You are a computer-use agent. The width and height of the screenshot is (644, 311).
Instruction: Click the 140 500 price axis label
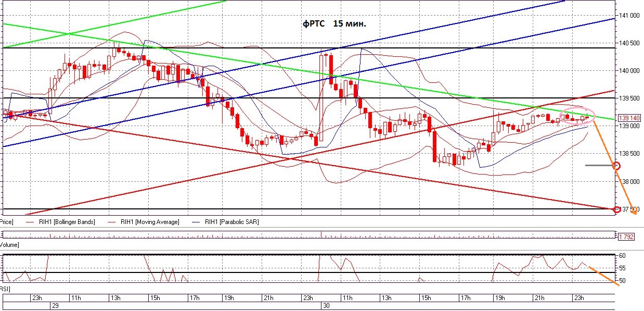click(629, 43)
